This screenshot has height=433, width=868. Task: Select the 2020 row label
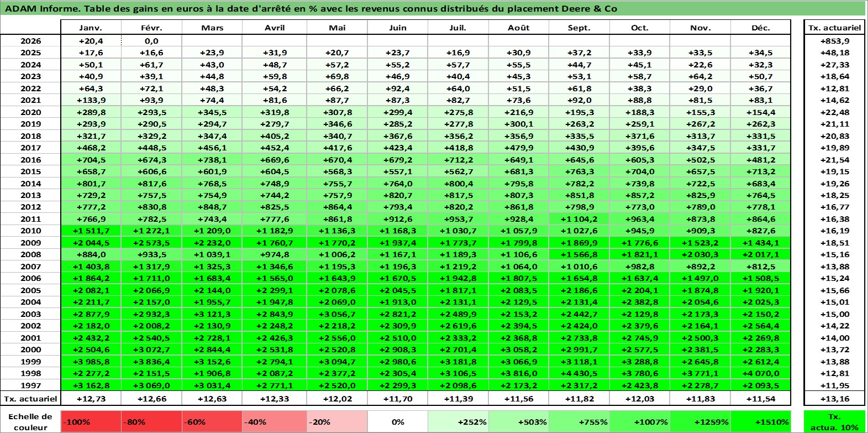[30, 112]
